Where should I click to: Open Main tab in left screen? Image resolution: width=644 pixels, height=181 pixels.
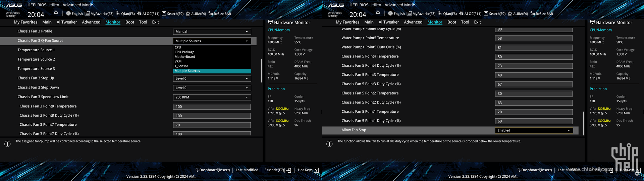coord(47,22)
